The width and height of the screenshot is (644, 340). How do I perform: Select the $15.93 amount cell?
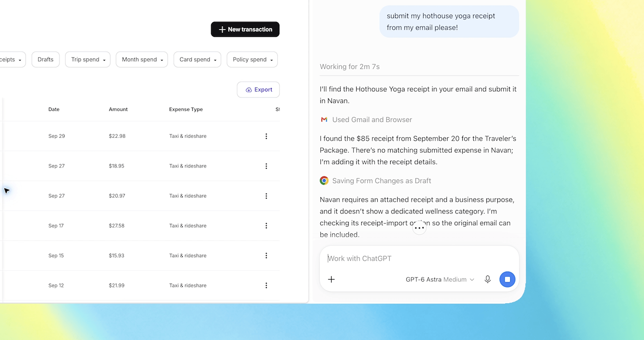tap(116, 255)
